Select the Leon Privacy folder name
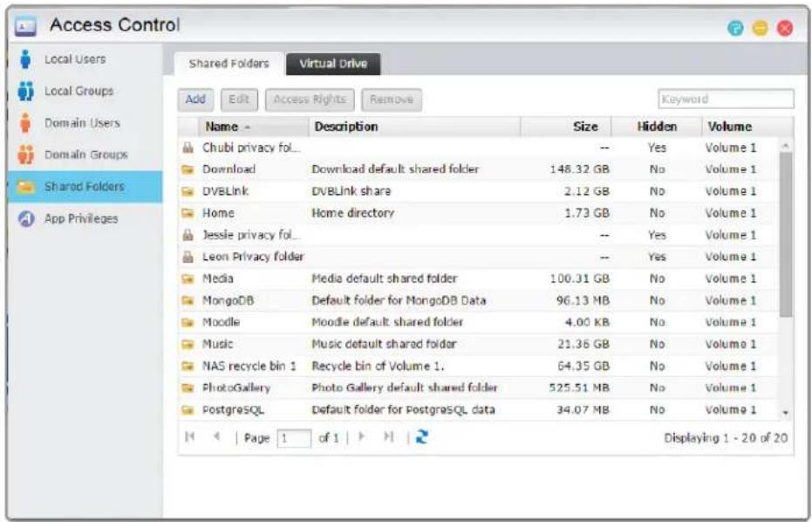Screen dimensions: 812x522 pyautogui.click(x=253, y=257)
